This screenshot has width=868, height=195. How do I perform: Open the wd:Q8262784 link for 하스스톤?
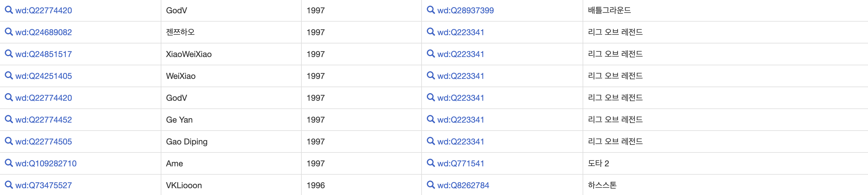(463, 185)
